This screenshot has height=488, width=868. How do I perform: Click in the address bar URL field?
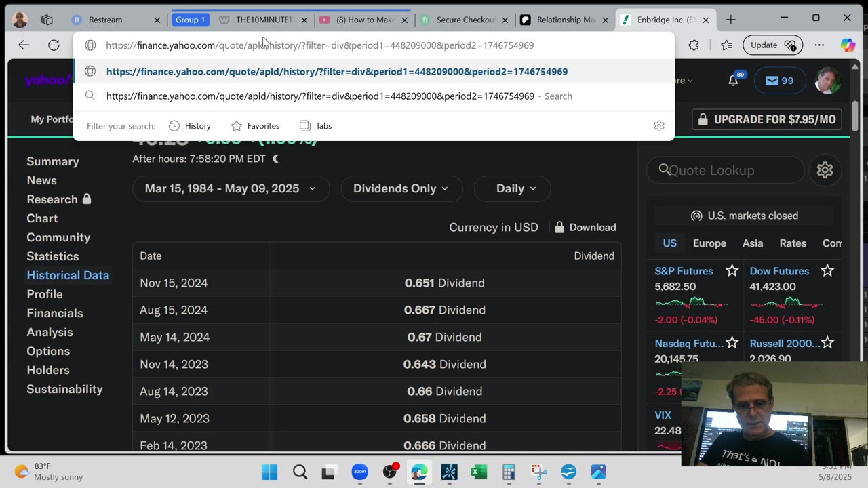tap(373, 45)
